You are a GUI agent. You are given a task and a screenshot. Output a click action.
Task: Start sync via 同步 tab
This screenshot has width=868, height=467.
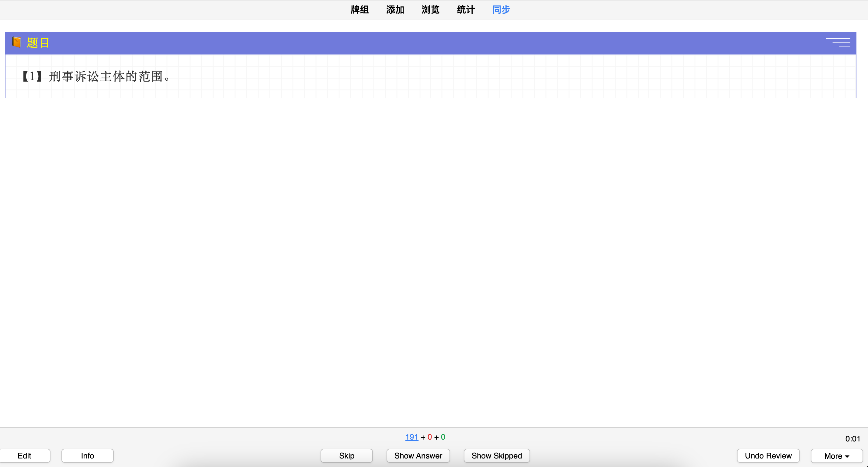pos(501,10)
